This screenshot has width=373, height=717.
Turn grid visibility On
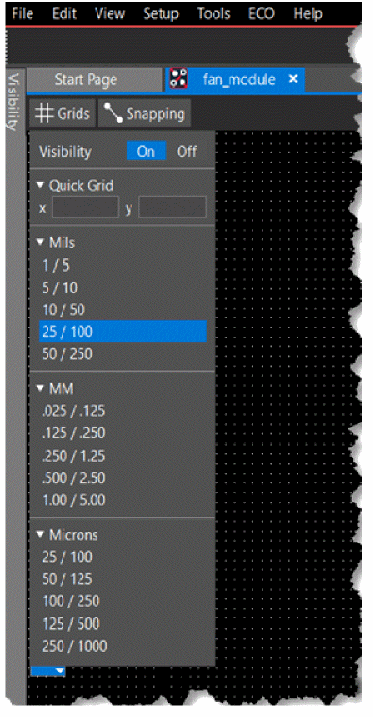[146, 151]
